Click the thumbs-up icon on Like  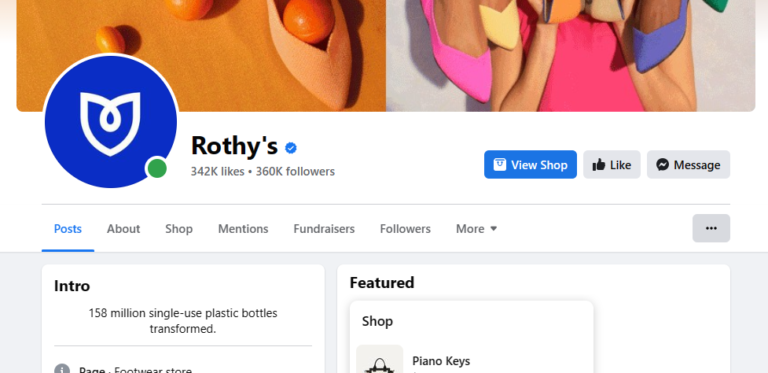[x=599, y=165]
